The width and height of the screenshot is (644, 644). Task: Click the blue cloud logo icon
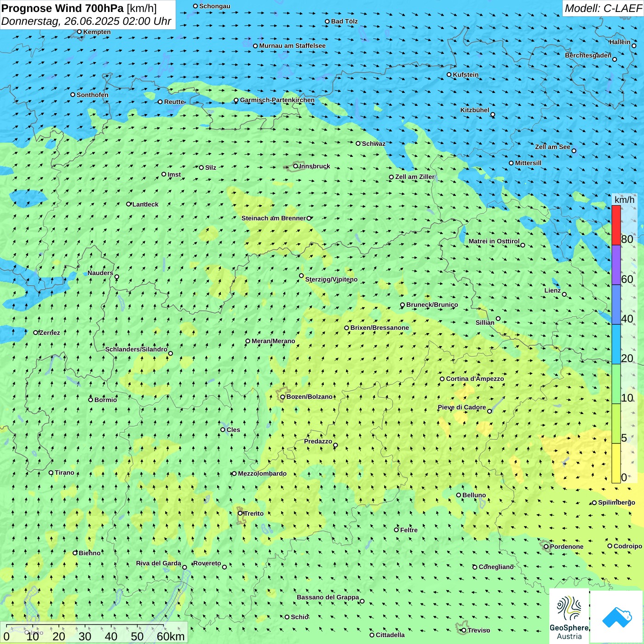[616, 616]
